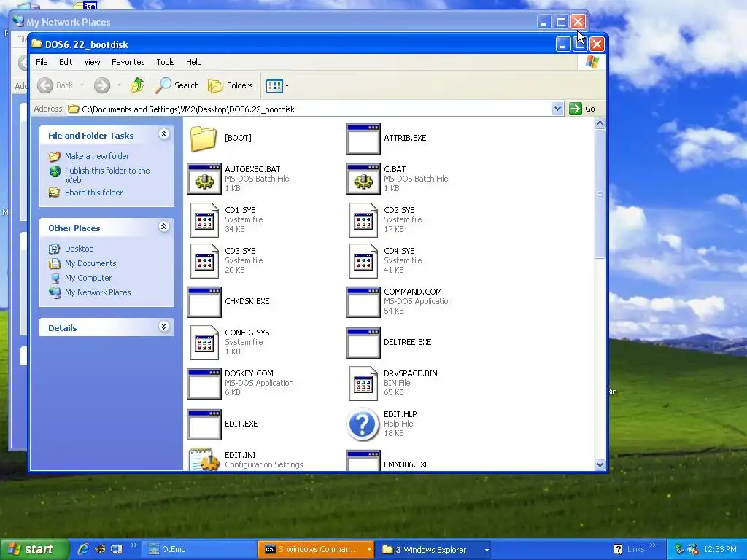Viewport: 747px width, 560px height.
Task: Select the CD3.SYS system file icon
Action: pyautogui.click(x=204, y=261)
